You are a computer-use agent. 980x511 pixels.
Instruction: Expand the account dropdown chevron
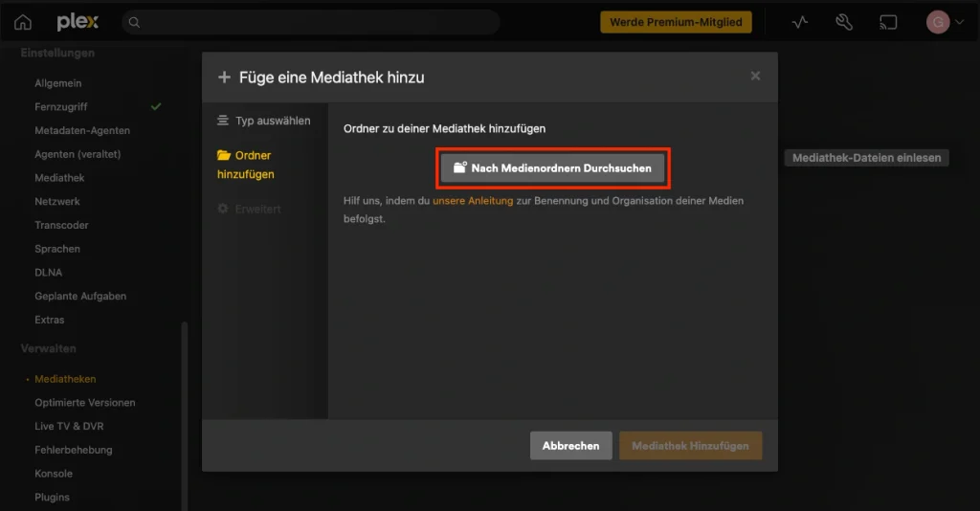(x=959, y=23)
